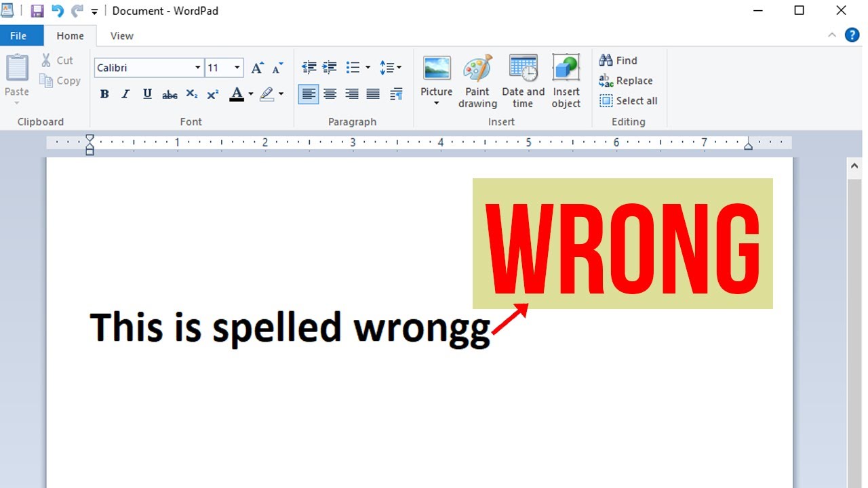Shrink the font size
Image resolution: width=868 pixels, height=488 pixels.
[x=277, y=68]
